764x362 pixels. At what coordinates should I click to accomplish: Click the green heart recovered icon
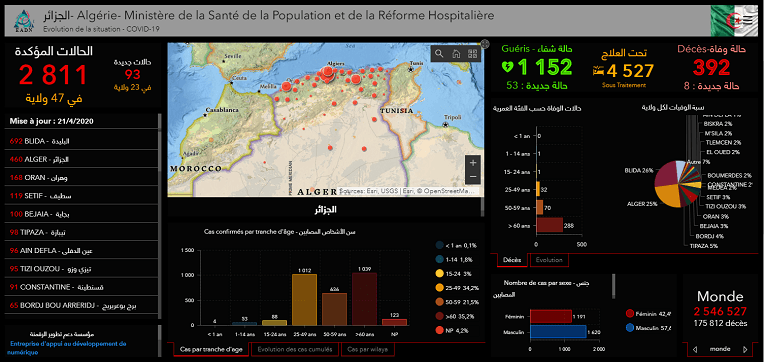[x=508, y=67]
